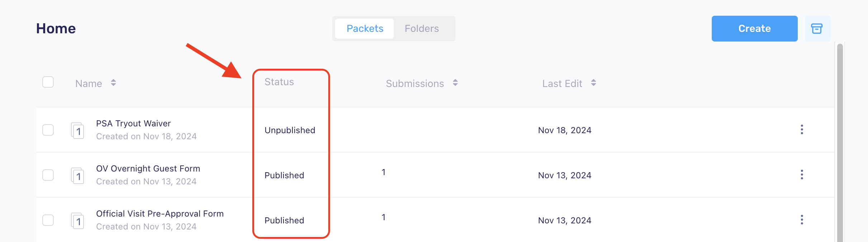Select the OV Overnight Guest Form checkbox
This screenshot has width=868, height=242.
coord(48,175)
